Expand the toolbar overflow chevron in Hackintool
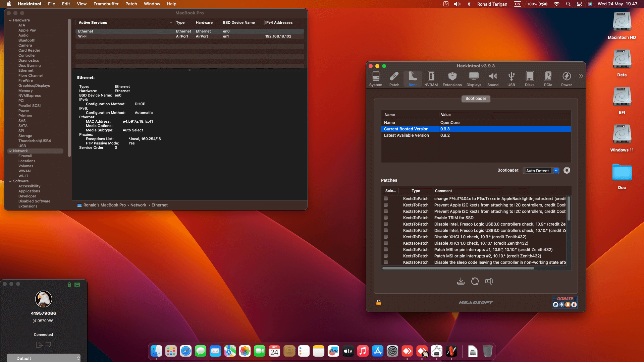Viewport: 644px width, 362px height. click(581, 76)
